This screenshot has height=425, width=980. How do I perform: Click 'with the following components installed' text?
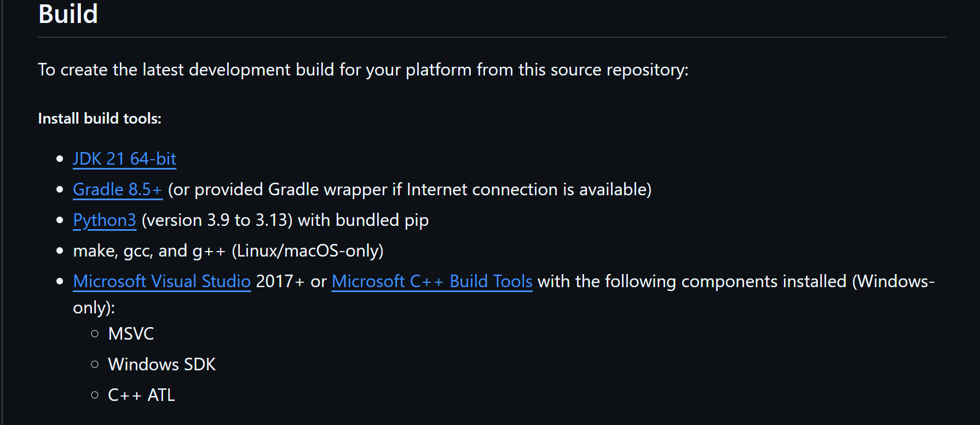click(x=692, y=281)
